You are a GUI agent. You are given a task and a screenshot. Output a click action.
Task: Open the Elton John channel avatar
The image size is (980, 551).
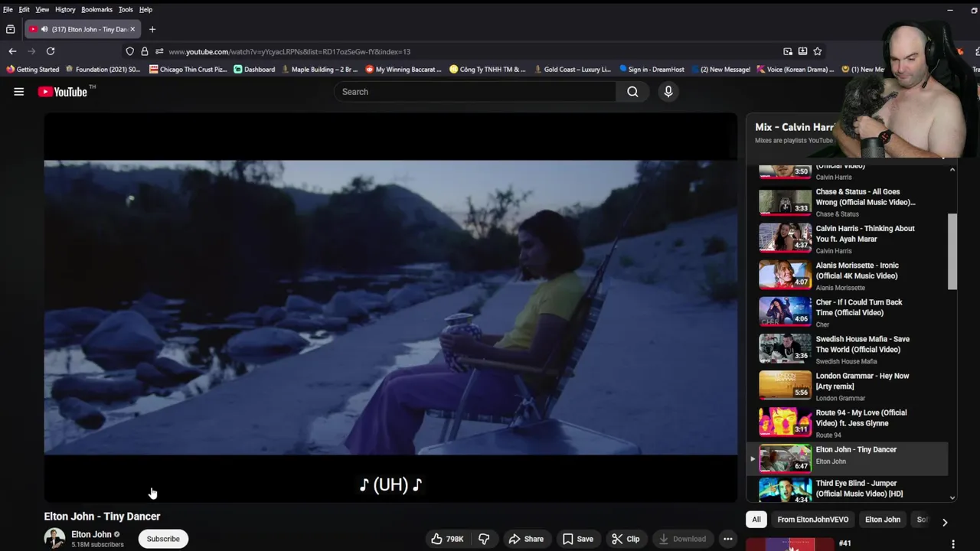tap(54, 539)
